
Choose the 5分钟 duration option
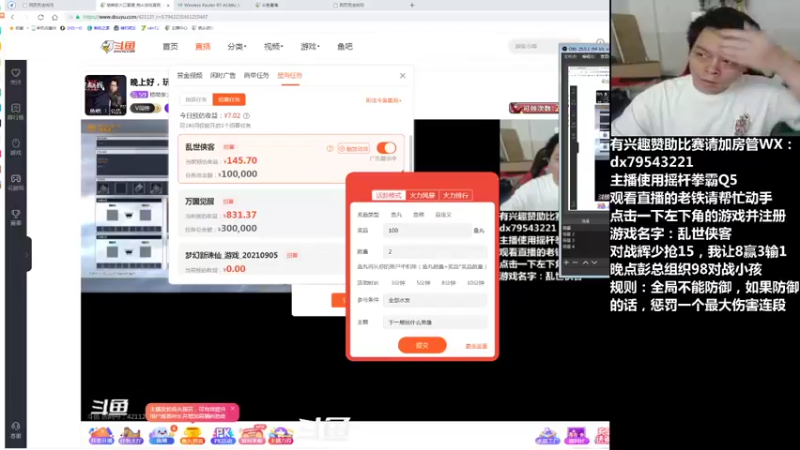(423, 283)
